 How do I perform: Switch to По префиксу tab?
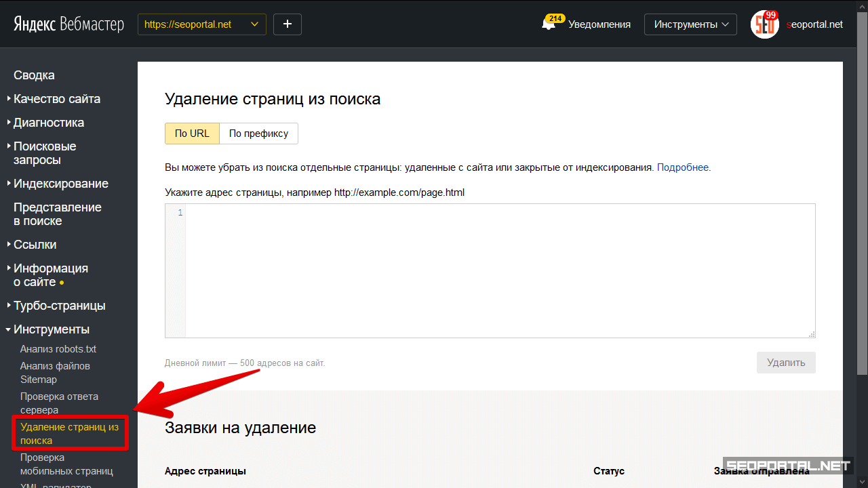258,134
